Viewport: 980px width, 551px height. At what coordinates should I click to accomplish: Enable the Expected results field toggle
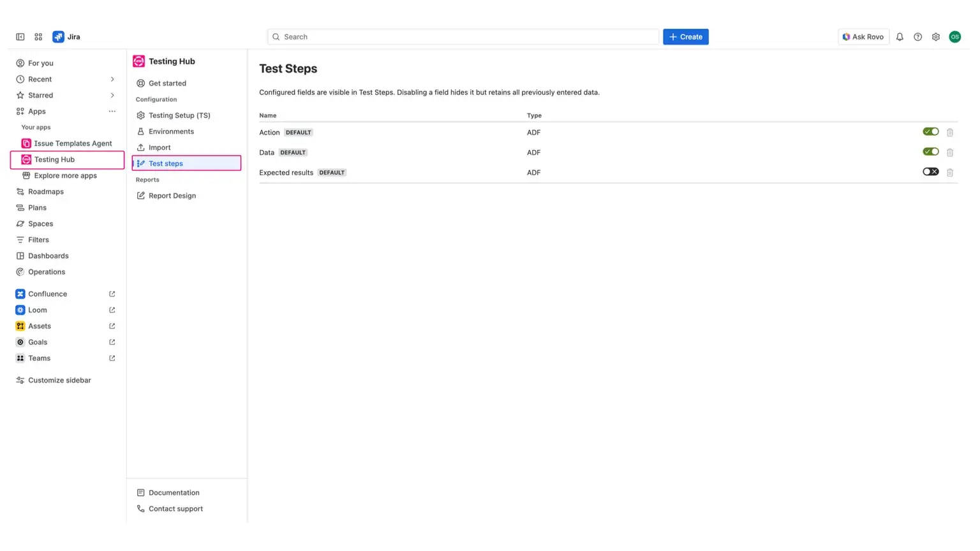tap(930, 172)
